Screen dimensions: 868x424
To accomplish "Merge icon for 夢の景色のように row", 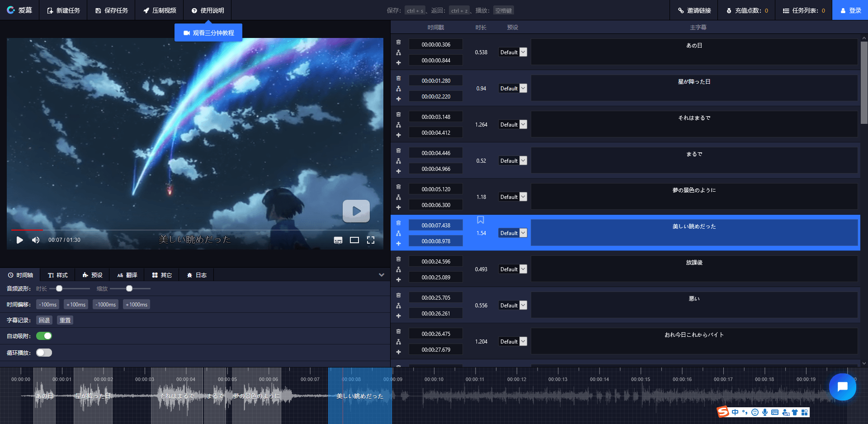I will (398, 197).
